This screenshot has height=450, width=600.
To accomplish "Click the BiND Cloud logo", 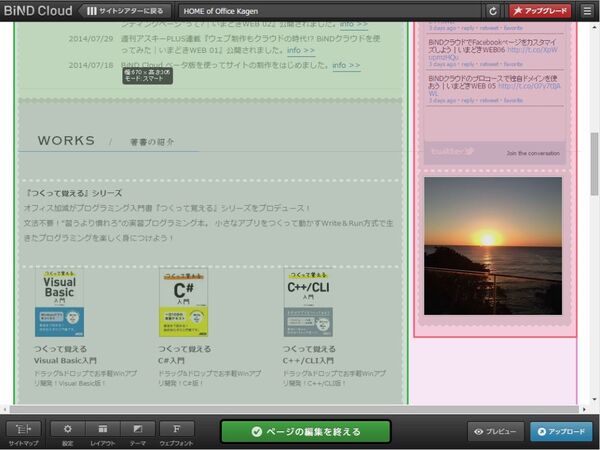I will (38, 11).
